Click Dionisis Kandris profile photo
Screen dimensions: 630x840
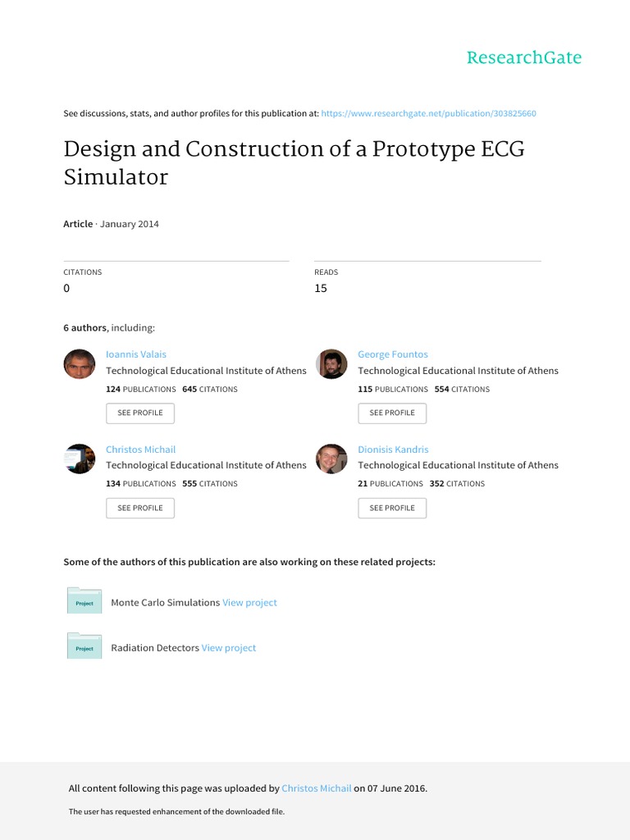[x=331, y=459]
